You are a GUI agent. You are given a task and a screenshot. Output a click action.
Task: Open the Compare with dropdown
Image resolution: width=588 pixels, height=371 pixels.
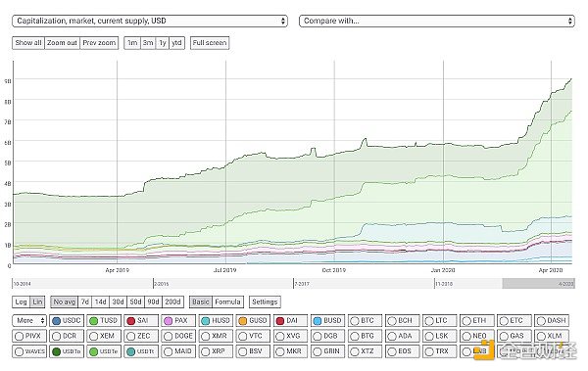(437, 21)
